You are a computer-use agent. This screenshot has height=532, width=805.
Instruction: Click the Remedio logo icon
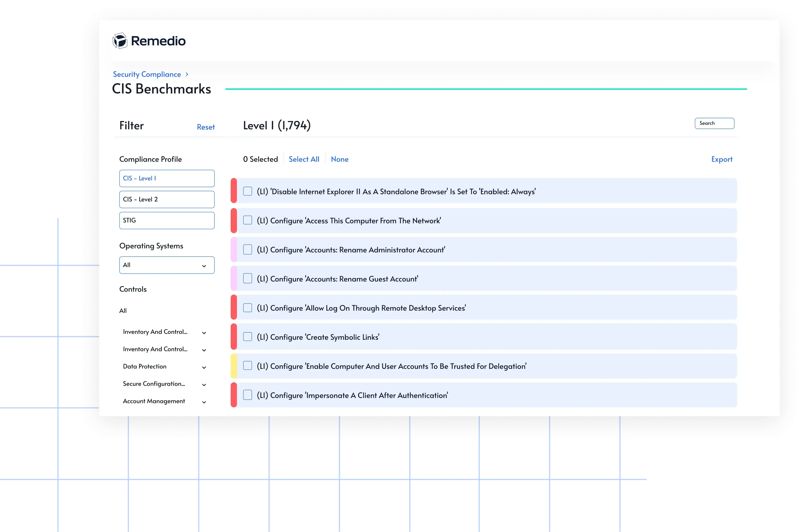120,40
